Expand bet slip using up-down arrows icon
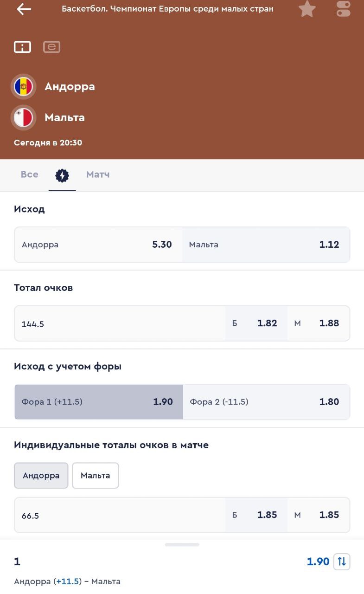 342,562
